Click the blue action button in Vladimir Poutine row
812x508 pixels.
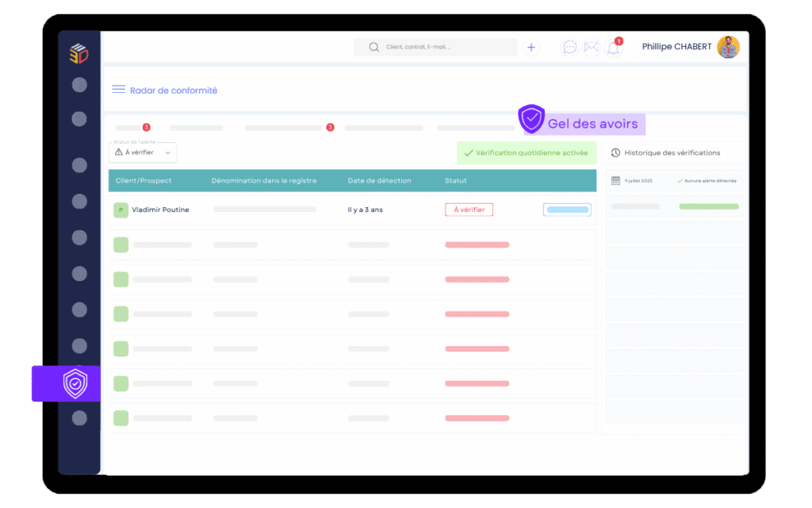[567, 210]
